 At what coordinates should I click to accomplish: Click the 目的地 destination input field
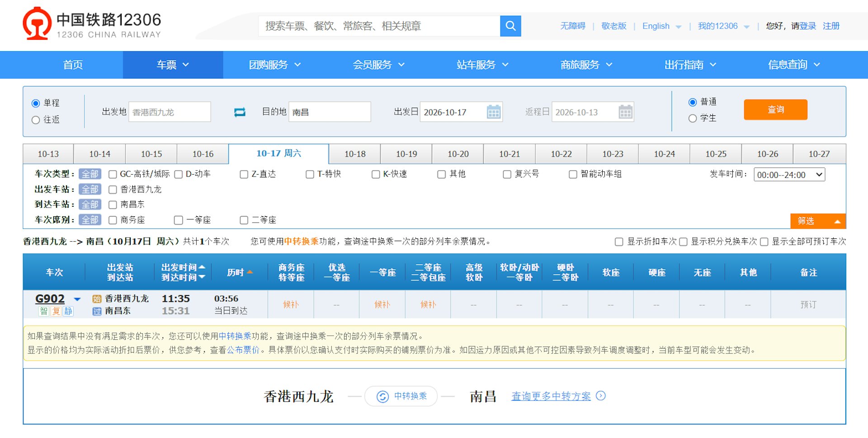coord(330,112)
